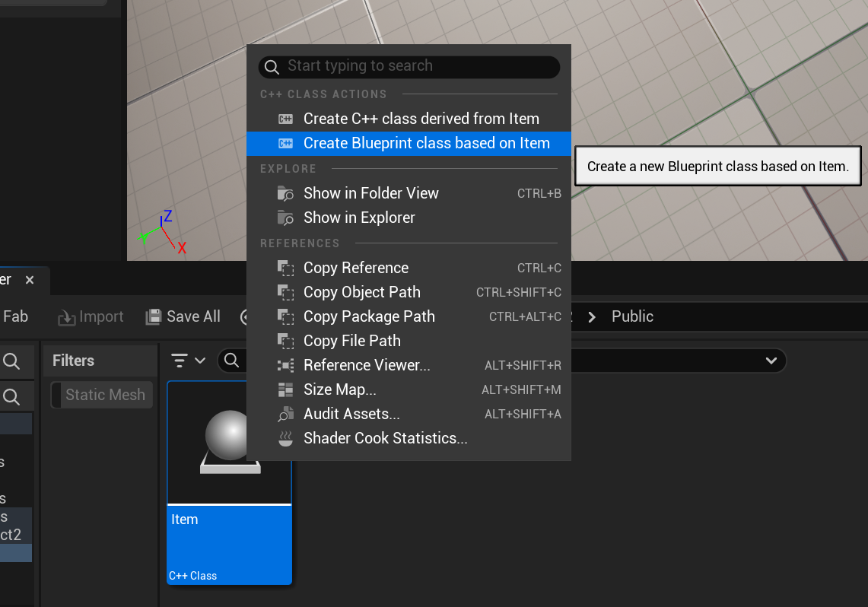Expand the breadcrumb chevron before Public
Image resolution: width=868 pixels, height=607 pixels.
click(592, 317)
